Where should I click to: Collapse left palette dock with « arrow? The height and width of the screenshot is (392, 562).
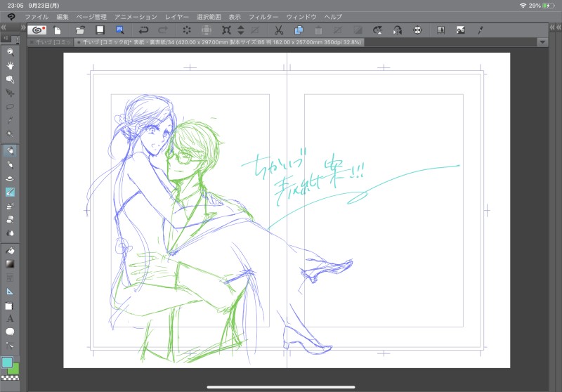point(4,27)
